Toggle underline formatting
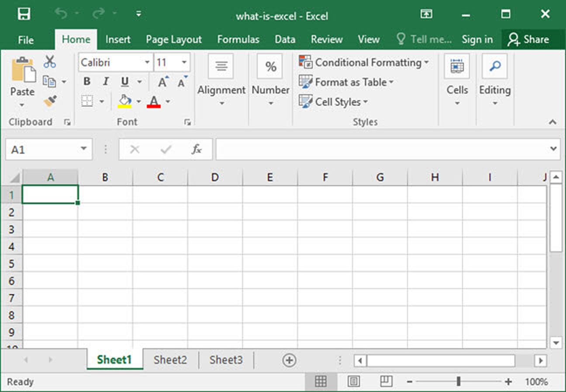Image resolution: width=566 pixels, height=392 pixels. (x=124, y=81)
